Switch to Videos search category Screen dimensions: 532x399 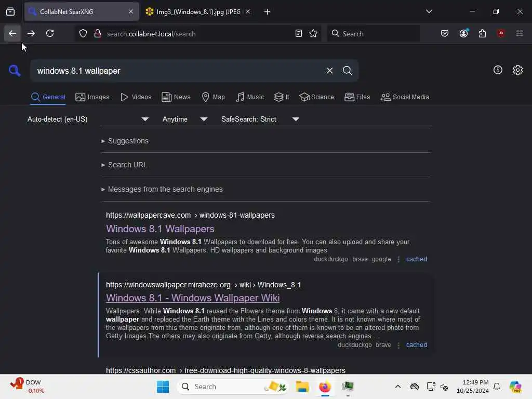point(136,97)
